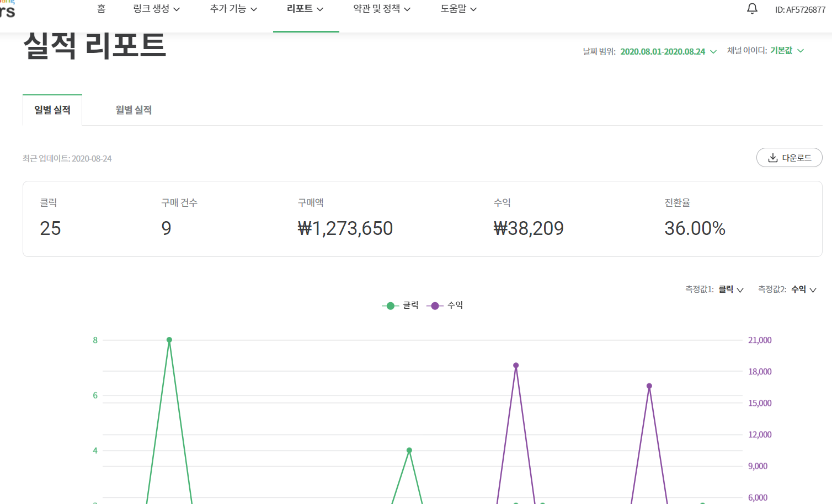Select the 구매액 value ₩1,273,650
Screen dimensions: 832x504
coord(345,228)
